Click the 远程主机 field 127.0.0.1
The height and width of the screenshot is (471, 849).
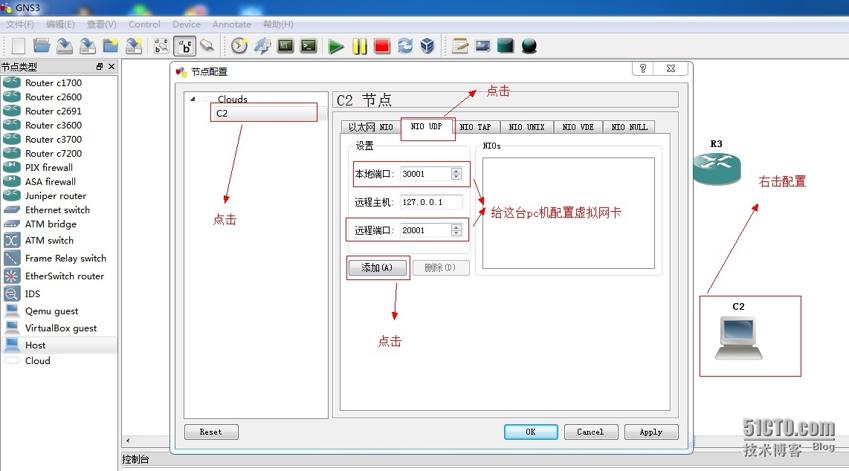coord(432,202)
